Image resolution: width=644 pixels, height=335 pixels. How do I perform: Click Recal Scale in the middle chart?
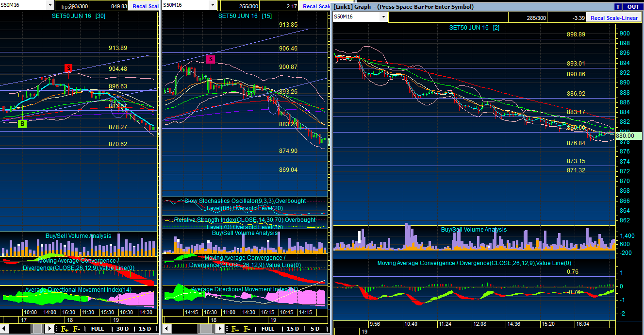pos(315,6)
